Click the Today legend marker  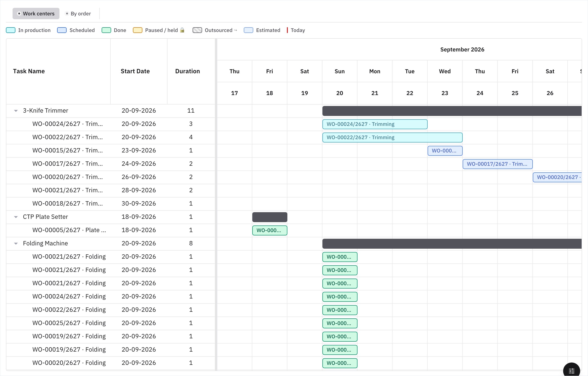[x=287, y=30]
